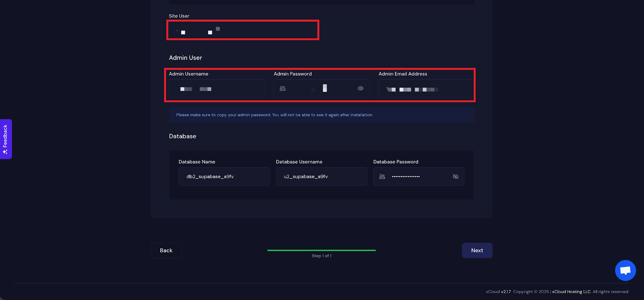Focus the Database Username field u2_supabase_a9fv
The width and height of the screenshot is (644, 300).
(321, 177)
